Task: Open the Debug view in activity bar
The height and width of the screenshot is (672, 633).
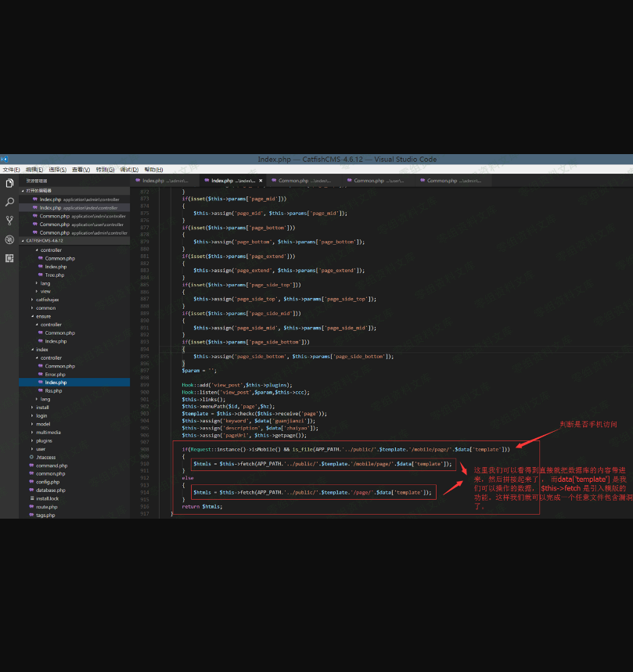Action: coord(9,239)
